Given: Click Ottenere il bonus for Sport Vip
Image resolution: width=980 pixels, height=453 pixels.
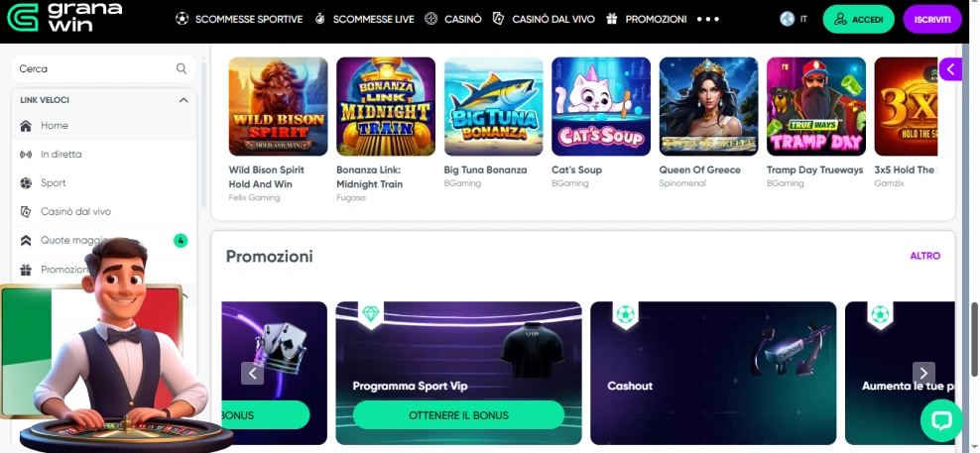Looking at the screenshot, I should [x=458, y=415].
